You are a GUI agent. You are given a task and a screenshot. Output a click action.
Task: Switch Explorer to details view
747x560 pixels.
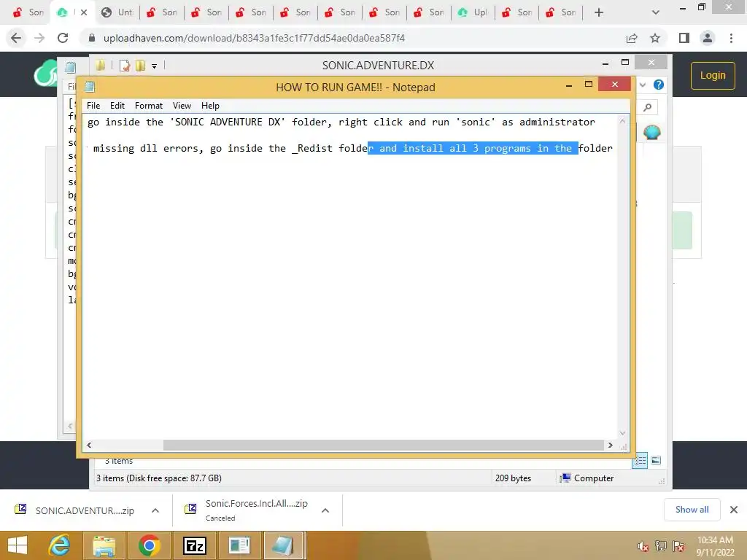(640, 460)
